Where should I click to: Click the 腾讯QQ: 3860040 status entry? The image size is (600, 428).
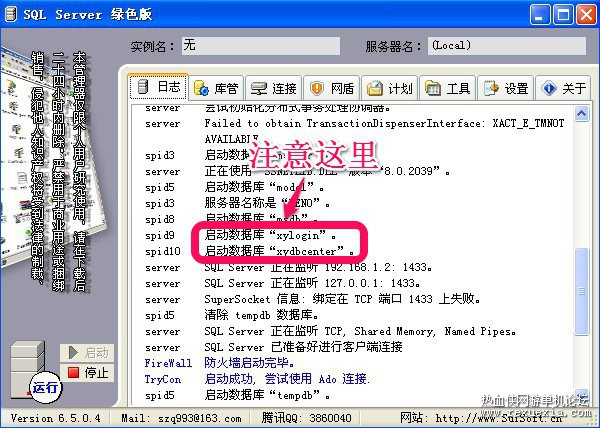pos(307,418)
